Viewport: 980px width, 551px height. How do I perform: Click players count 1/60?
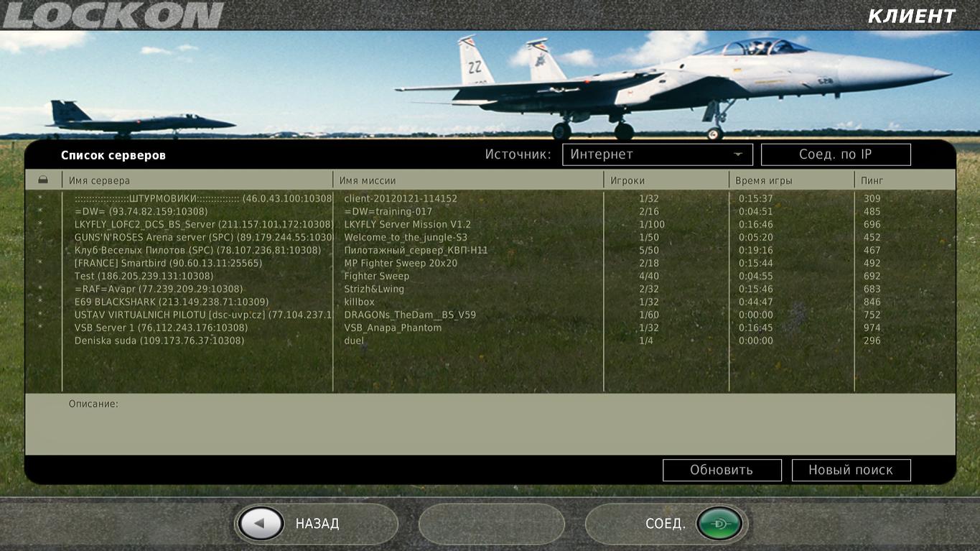(x=649, y=315)
